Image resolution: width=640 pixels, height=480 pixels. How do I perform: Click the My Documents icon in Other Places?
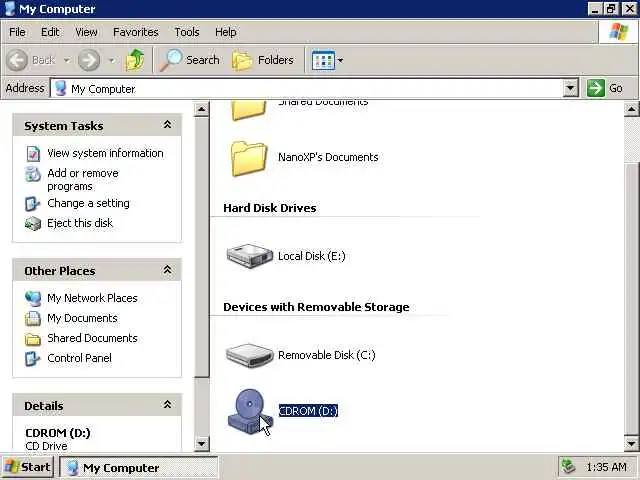click(x=33, y=318)
